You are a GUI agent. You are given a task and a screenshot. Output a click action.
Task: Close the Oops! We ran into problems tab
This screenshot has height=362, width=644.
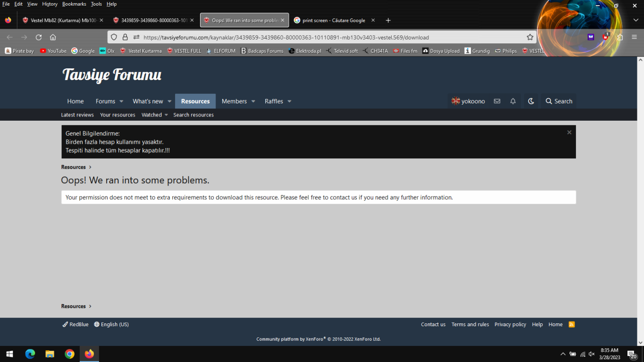click(283, 20)
